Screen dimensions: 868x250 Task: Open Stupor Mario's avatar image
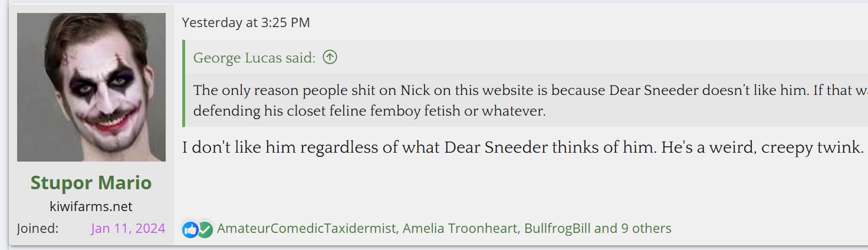point(91,87)
